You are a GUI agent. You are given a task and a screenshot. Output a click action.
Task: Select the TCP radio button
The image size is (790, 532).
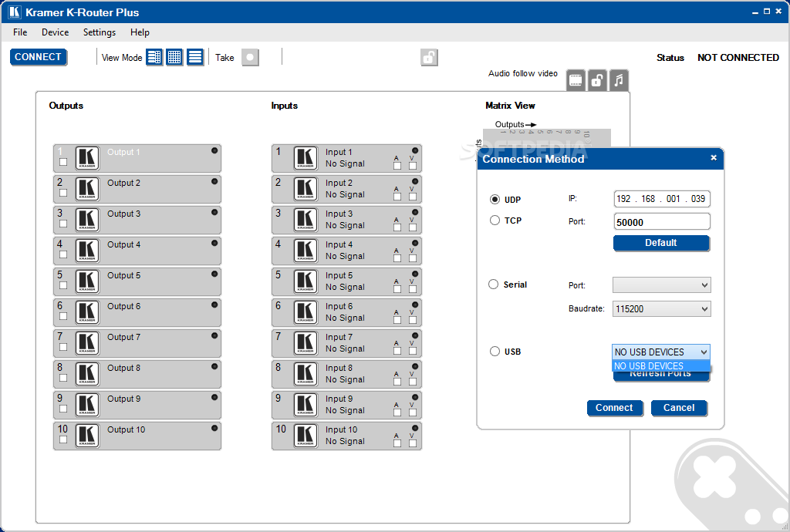(x=495, y=221)
